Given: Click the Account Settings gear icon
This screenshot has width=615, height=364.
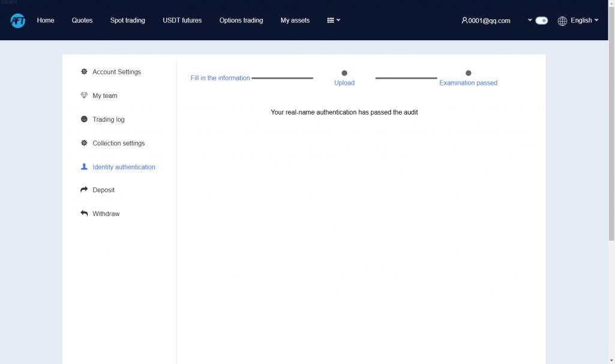Looking at the screenshot, I should 84,71.
